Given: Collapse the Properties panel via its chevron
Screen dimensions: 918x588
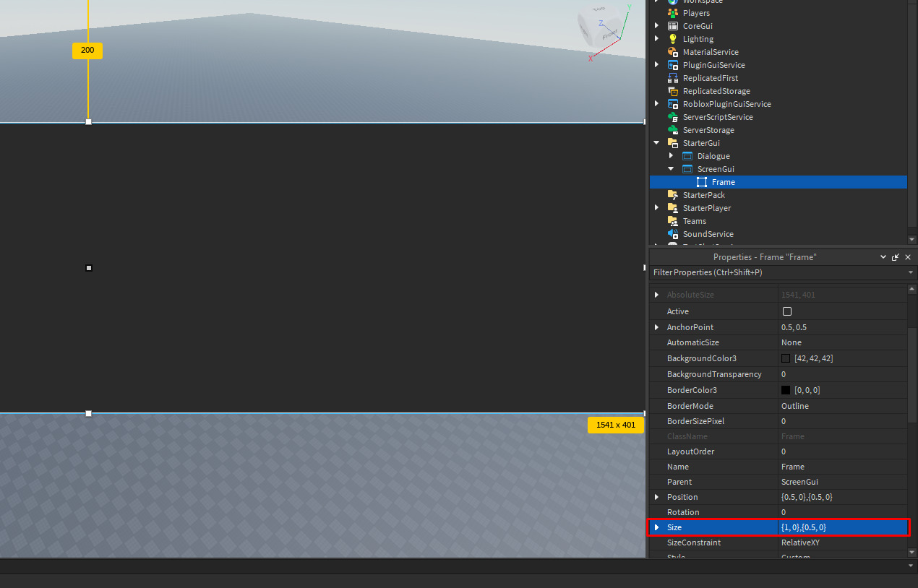Looking at the screenshot, I should pyautogui.click(x=883, y=256).
